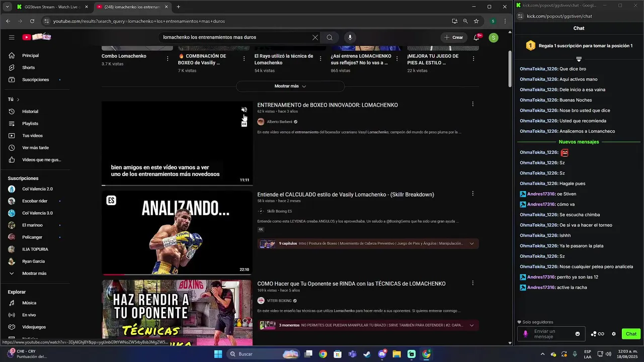This screenshot has width=644, height=362.
Task: Select the lomachenko YouTube results tab
Action: (x=132, y=7)
